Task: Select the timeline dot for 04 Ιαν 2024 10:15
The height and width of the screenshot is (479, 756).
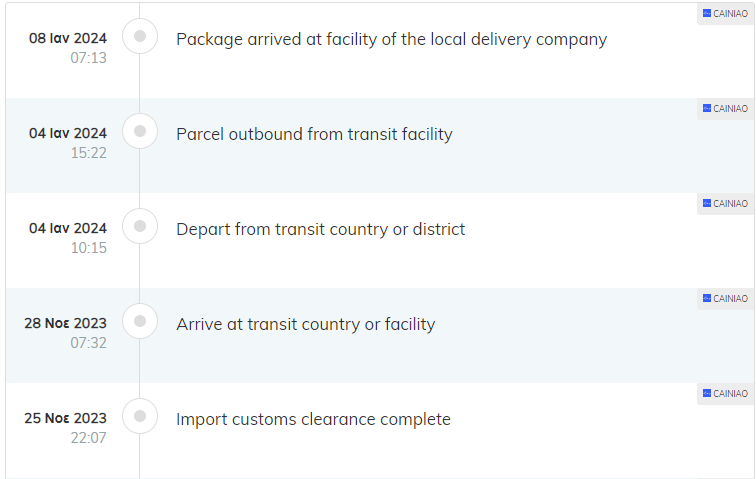Action: tap(140, 226)
